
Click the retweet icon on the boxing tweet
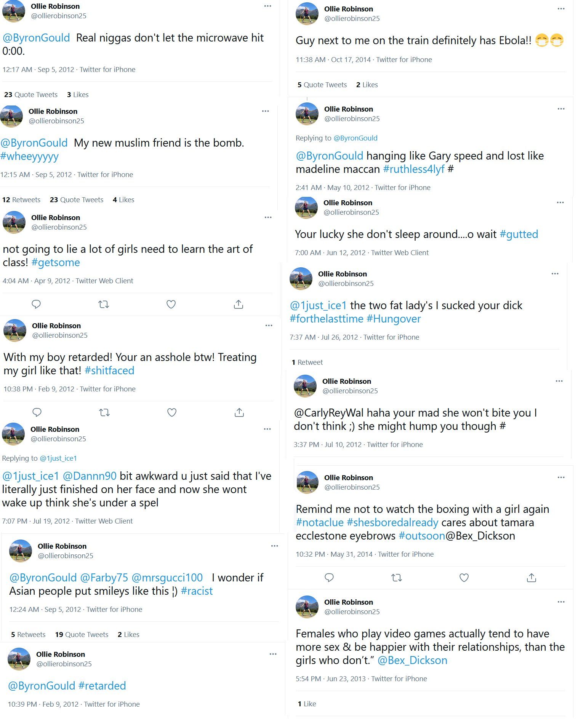tap(396, 578)
